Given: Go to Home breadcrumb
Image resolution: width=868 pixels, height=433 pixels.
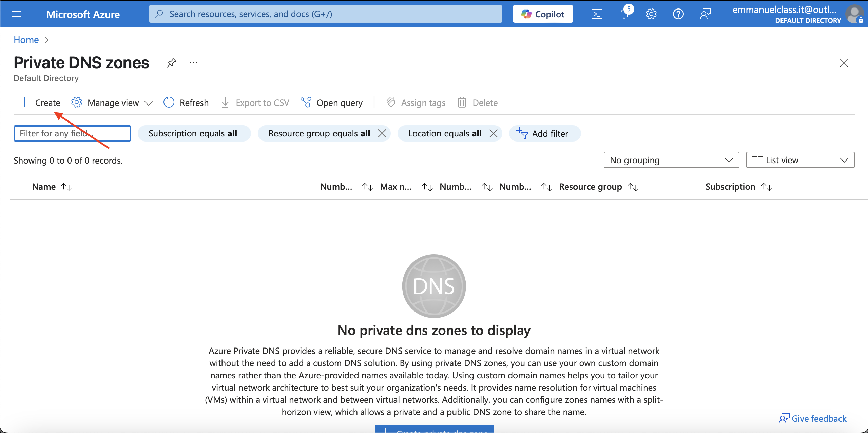Looking at the screenshot, I should click(26, 40).
